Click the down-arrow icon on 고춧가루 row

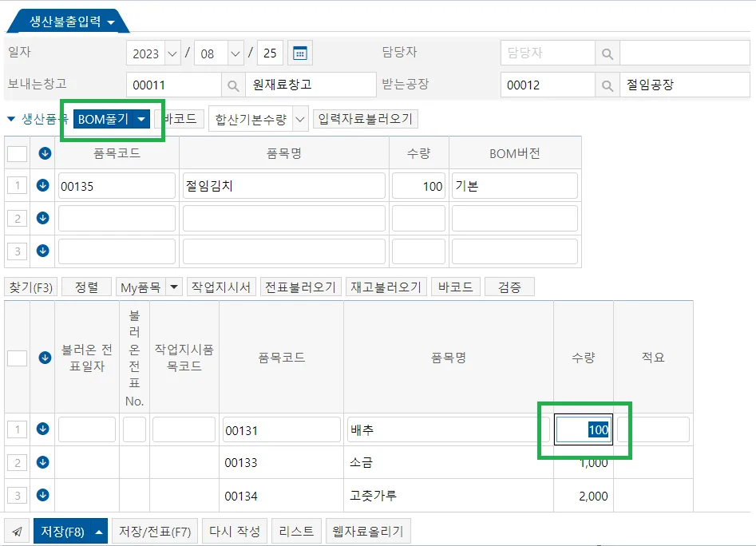pos(43,494)
